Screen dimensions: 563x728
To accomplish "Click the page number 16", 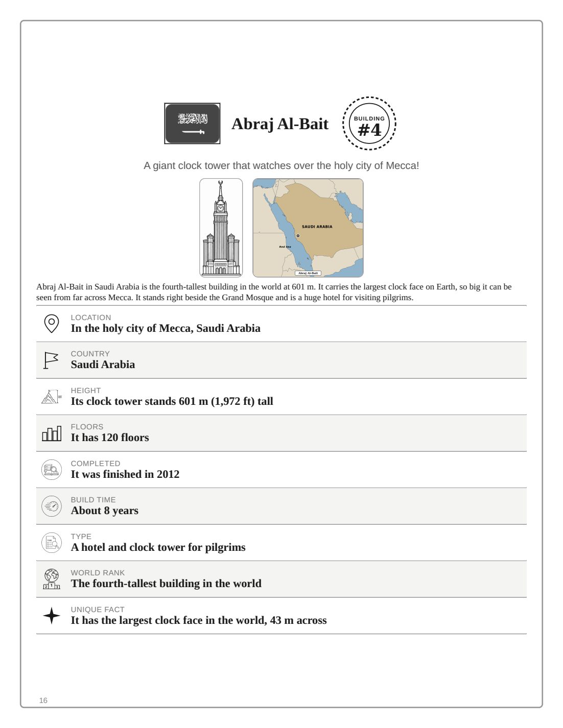I will pyautogui.click(x=43, y=700).
